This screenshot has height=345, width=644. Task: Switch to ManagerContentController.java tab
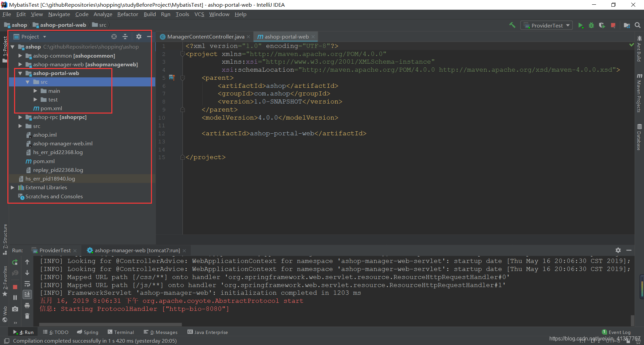pos(205,37)
